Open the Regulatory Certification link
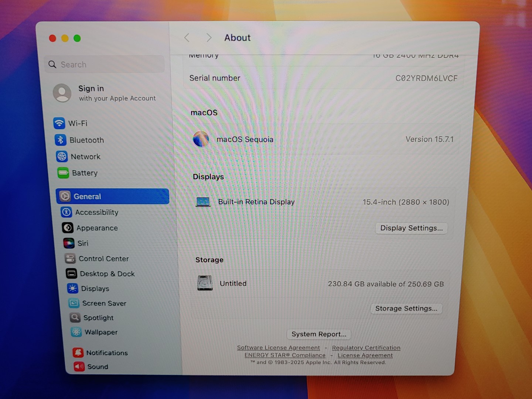The height and width of the screenshot is (399, 532). (366, 348)
